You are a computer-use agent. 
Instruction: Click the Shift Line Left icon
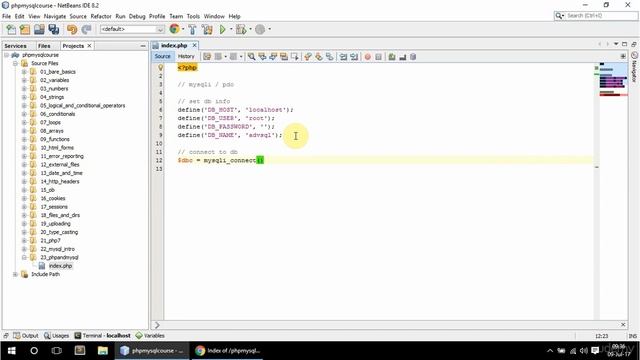pos(343,57)
